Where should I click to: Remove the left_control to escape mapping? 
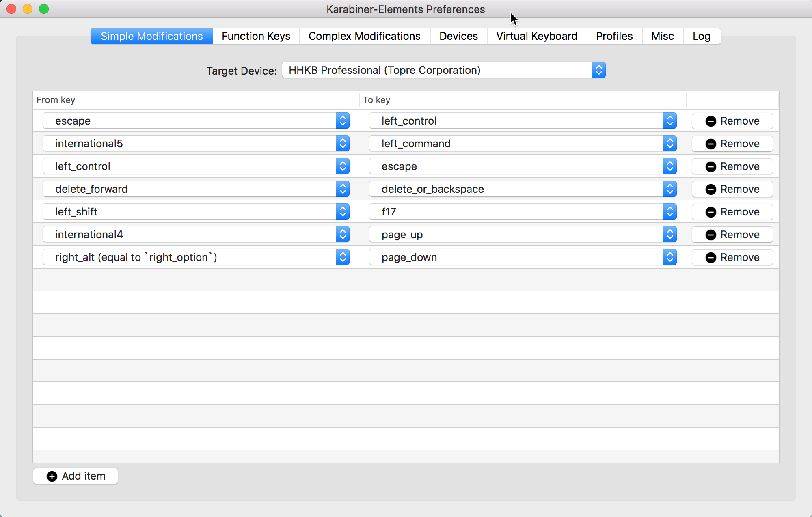(732, 166)
